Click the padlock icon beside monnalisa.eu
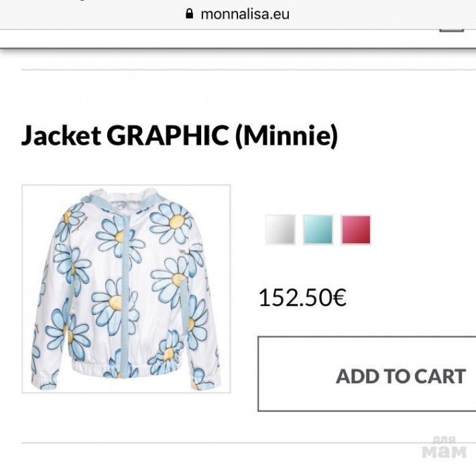This screenshot has height=467, width=476. [x=190, y=14]
